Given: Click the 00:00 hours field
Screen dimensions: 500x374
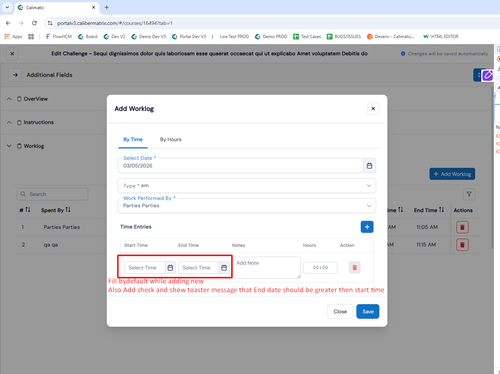Looking at the screenshot, I should [320, 267].
